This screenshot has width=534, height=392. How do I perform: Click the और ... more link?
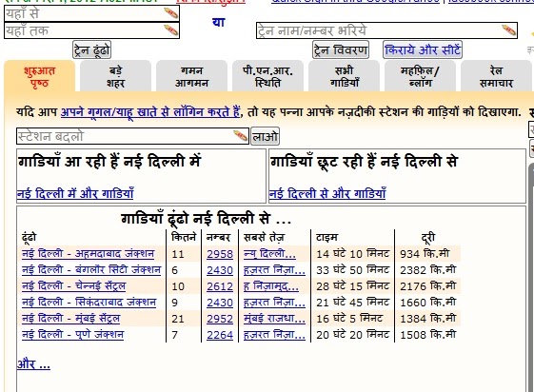click(33, 364)
